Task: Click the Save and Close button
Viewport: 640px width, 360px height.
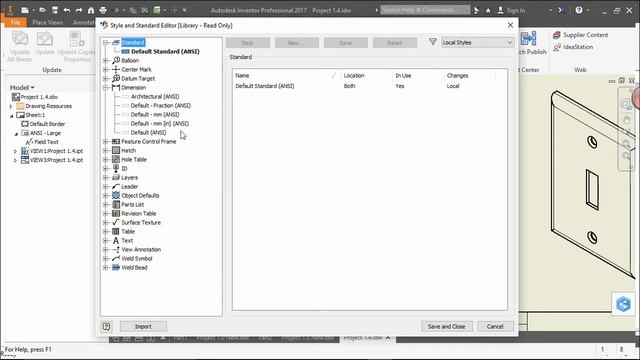Action: (x=447, y=327)
